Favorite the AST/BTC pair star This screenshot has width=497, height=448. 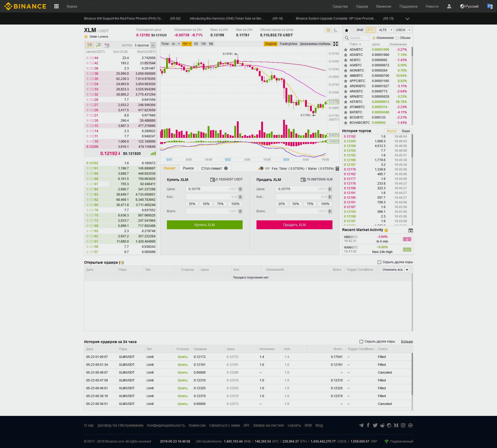[346, 102]
